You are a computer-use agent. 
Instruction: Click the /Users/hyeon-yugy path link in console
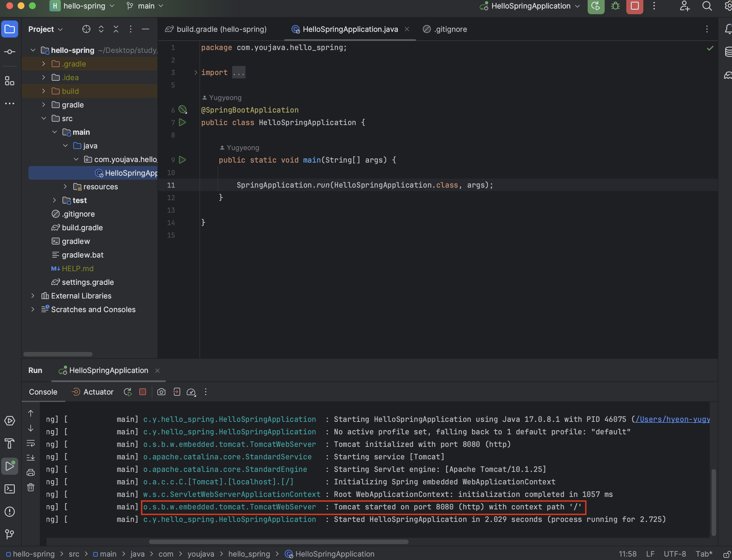coord(672,419)
